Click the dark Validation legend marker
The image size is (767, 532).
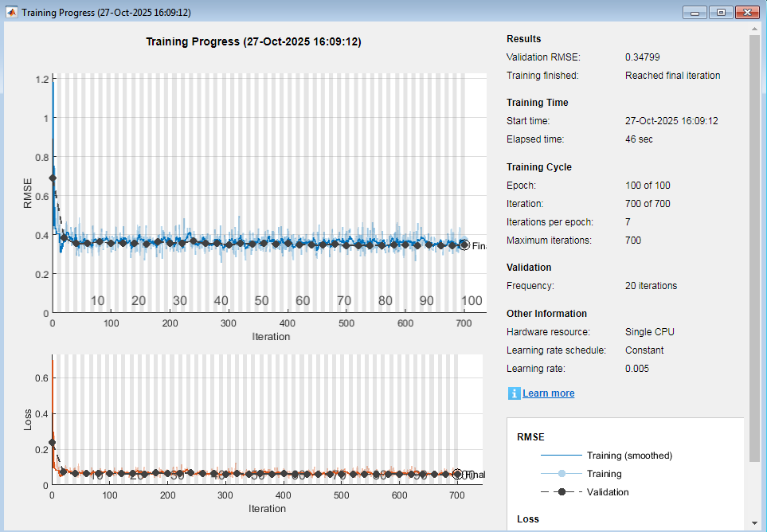tap(562, 492)
